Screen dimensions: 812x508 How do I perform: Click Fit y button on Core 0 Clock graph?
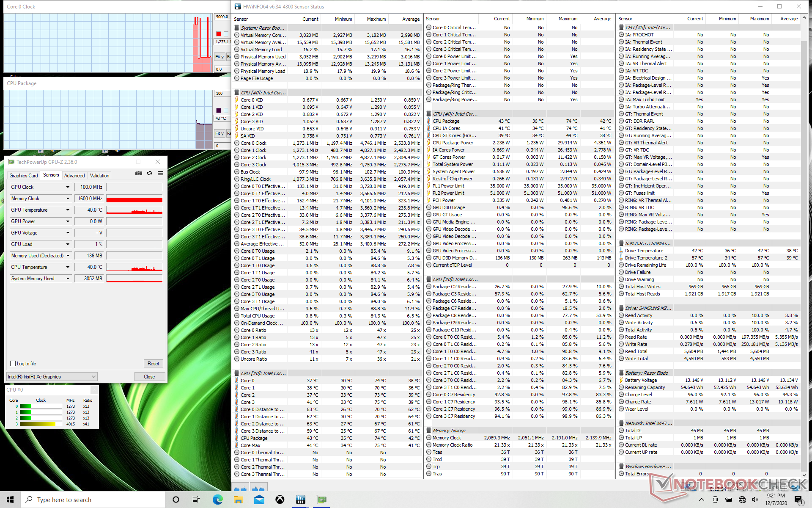click(x=219, y=56)
